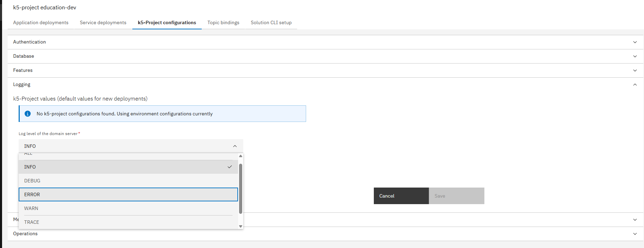The width and height of the screenshot is (644, 248).
Task: Expand the Authentication section chevron
Action: [635, 42]
